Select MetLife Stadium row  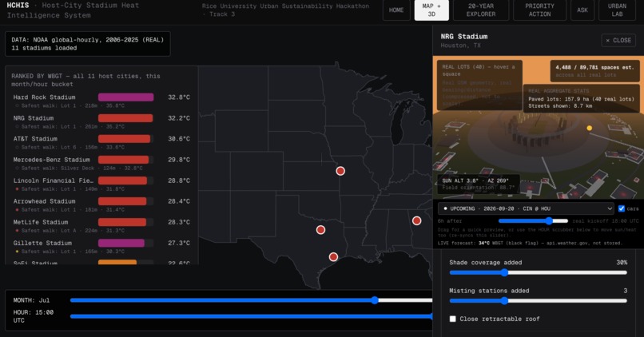[x=101, y=226]
